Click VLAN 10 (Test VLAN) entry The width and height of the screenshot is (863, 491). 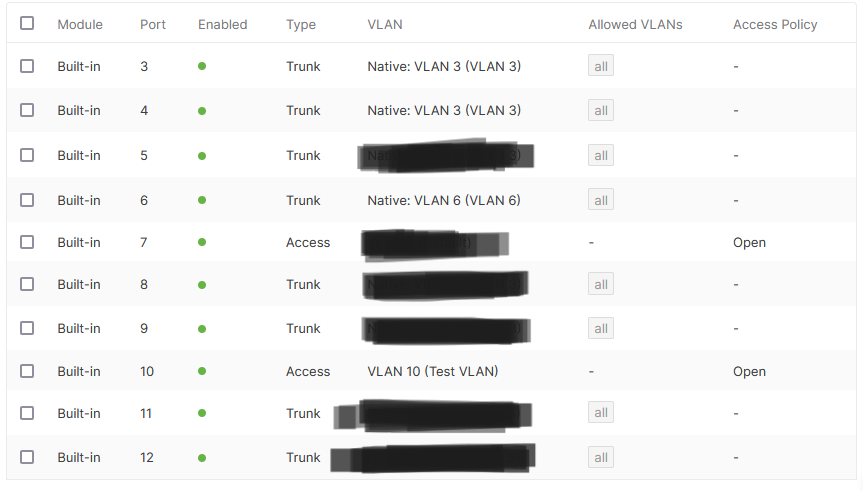(x=433, y=371)
